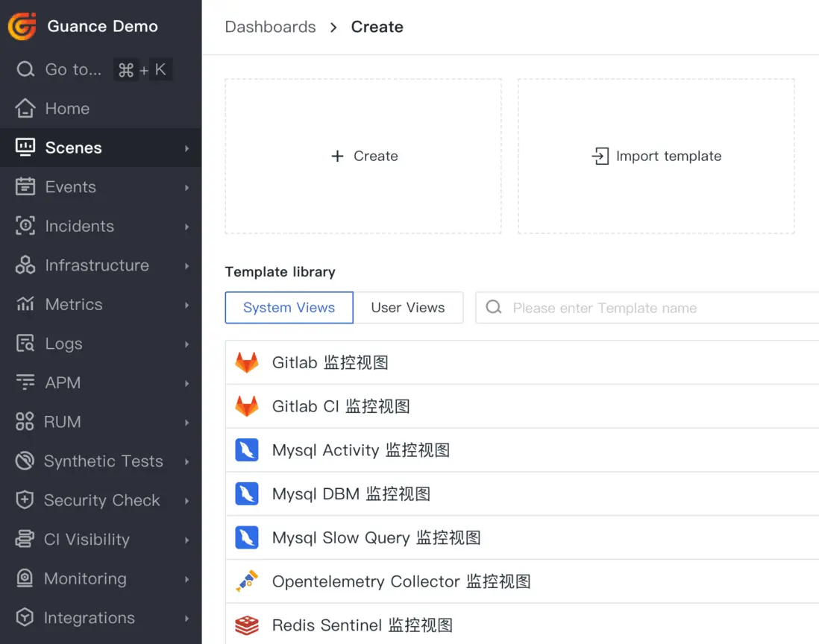Image resolution: width=819 pixels, height=644 pixels.
Task: Click the ⌘ + K shortcut badge
Action: [143, 69]
